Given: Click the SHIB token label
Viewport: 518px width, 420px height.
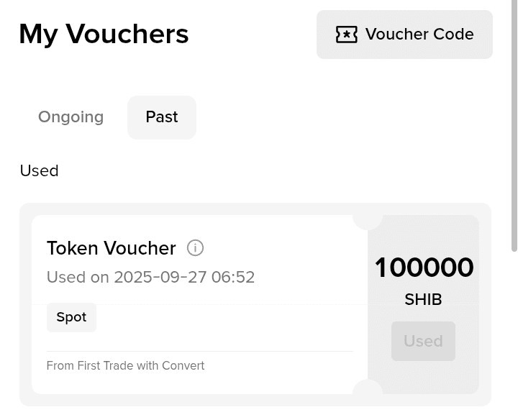Looking at the screenshot, I should coord(423,299).
